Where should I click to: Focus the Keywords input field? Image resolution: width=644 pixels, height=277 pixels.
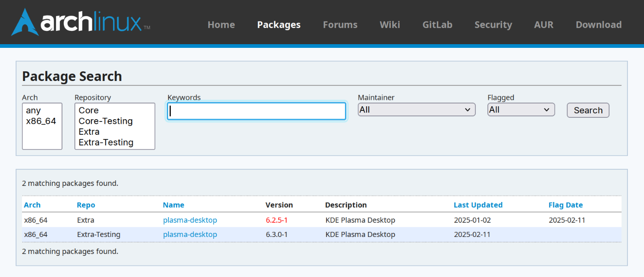point(256,111)
